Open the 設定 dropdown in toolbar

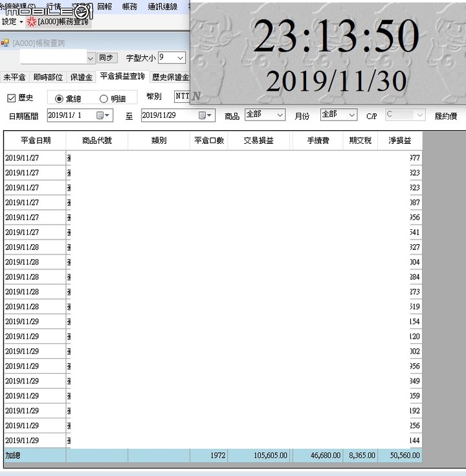coord(12,21)
